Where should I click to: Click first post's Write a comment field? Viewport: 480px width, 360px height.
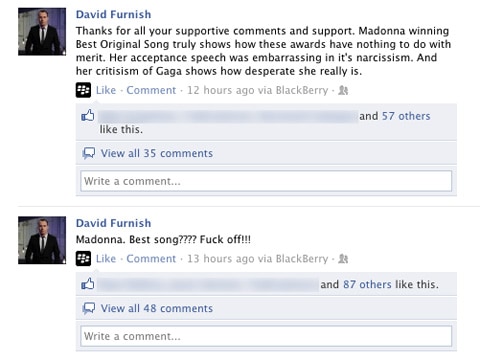click(x=266, y=181)
